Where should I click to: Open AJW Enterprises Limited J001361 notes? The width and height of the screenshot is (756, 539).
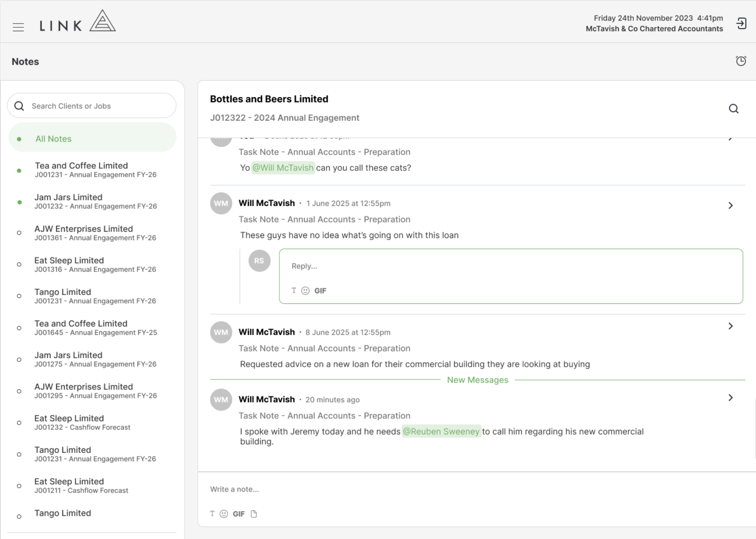click(x=92, y=233)
